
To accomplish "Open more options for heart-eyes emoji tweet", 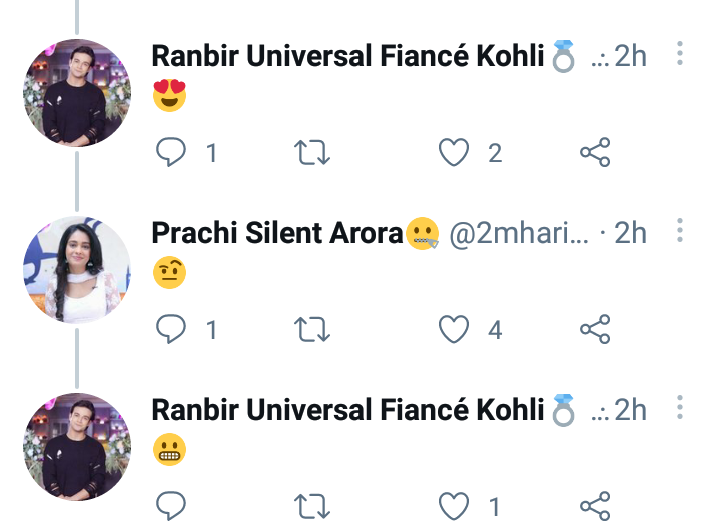I will point(680,53).
